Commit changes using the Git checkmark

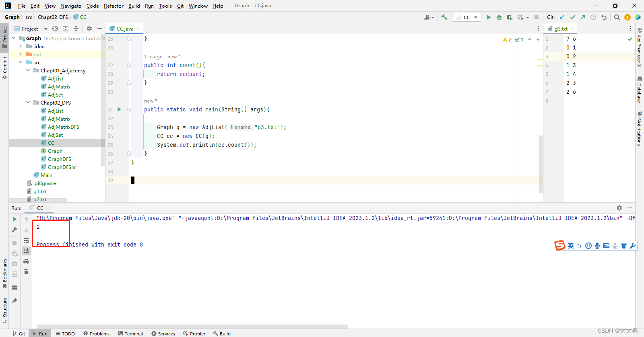572,17
